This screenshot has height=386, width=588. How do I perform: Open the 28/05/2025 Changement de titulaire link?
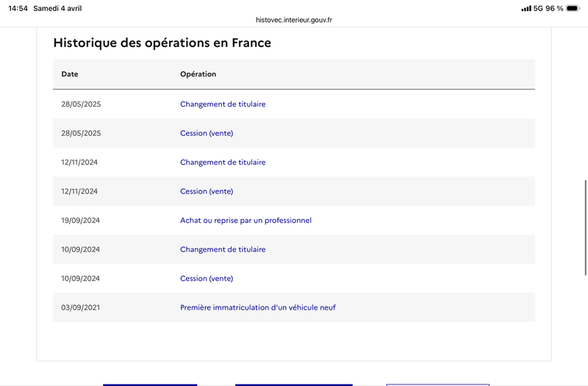click(x=223, y=104)
